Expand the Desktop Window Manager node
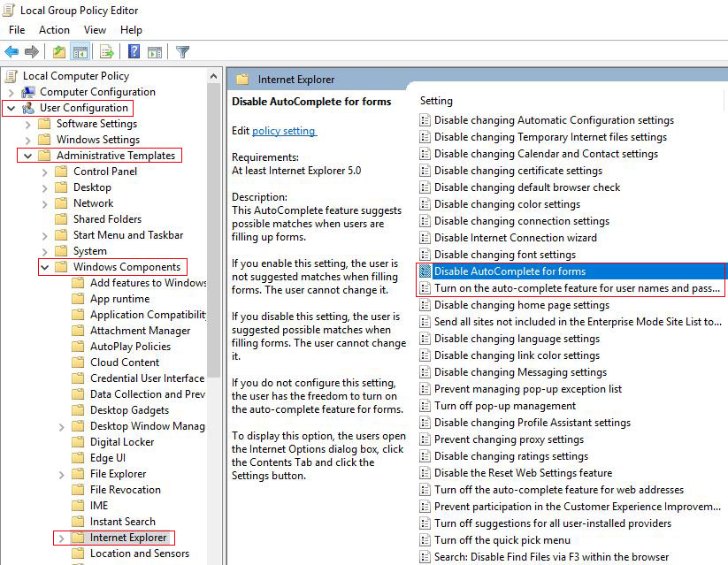This screenshot has width=728, height=565. click(x=61, y=427)
